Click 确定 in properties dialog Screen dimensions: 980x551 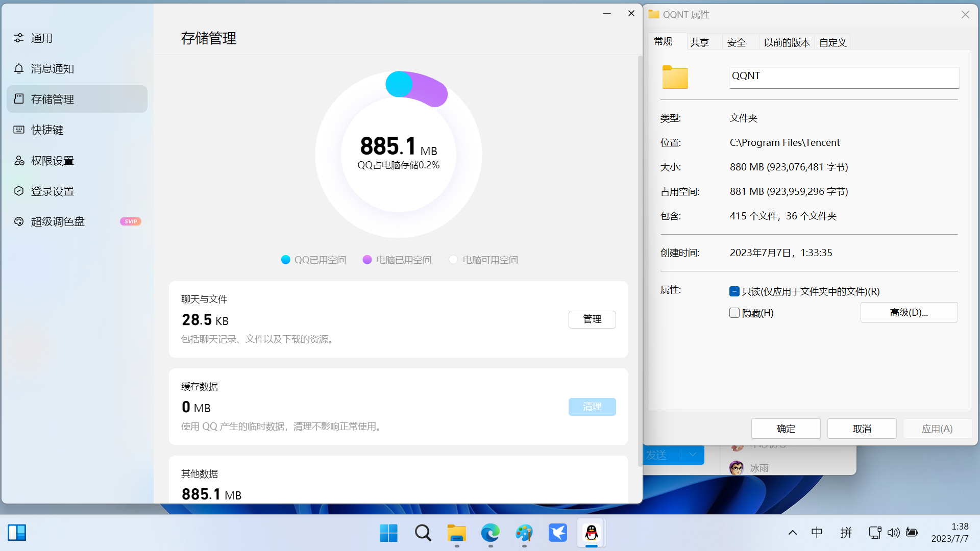click(x=786, y=429)
